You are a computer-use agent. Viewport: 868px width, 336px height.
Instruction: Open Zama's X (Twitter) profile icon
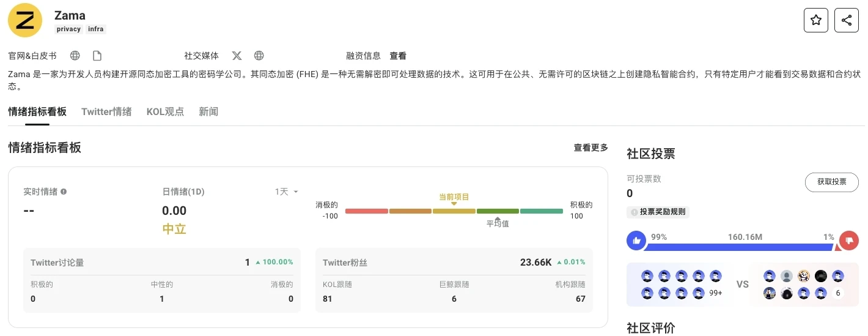[x=237, y=56]
